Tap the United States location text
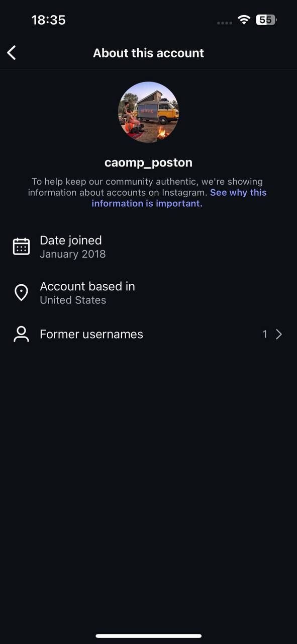This screenshot has width=297, height=644. [73, 300]
